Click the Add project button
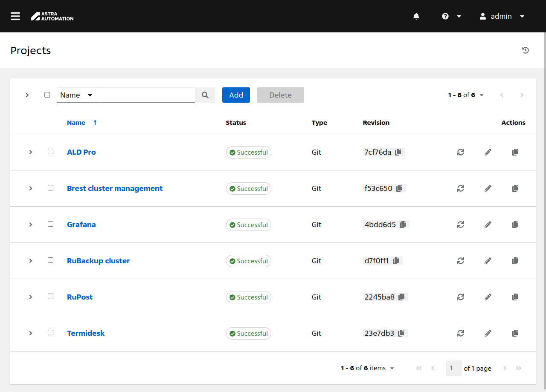Image resolution: width=546 pixels, height=392 pixels. pyautogui.click(x=236, y=95)
